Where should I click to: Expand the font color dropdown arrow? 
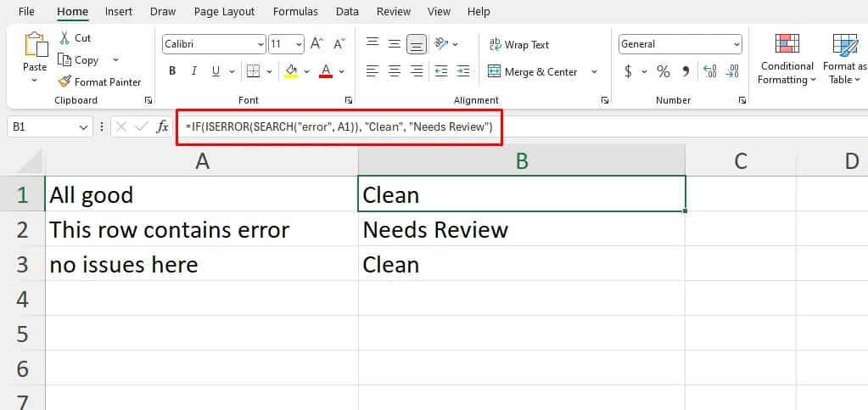click(x=342, y=71)
